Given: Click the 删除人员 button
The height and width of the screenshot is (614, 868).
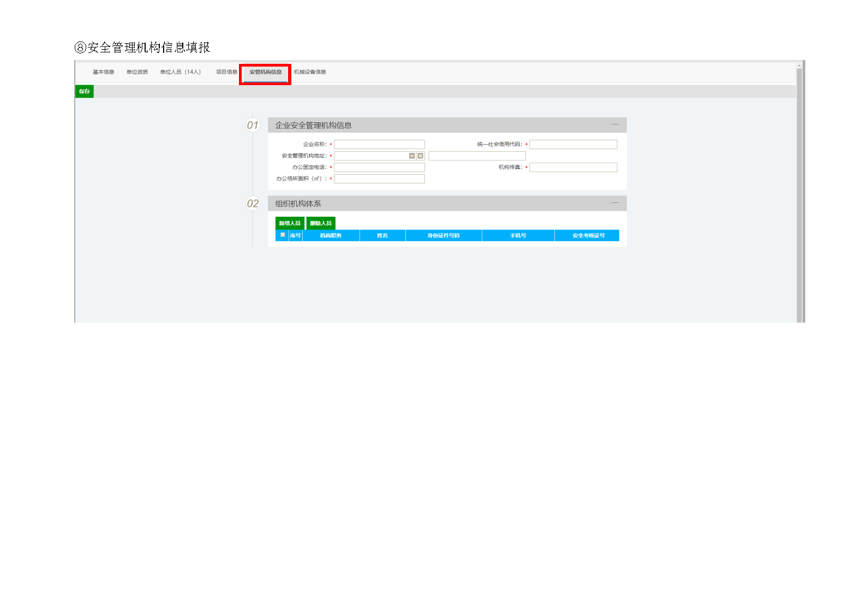Looking at the screenshot, I should pyautogui.click(x=321, y=223).
